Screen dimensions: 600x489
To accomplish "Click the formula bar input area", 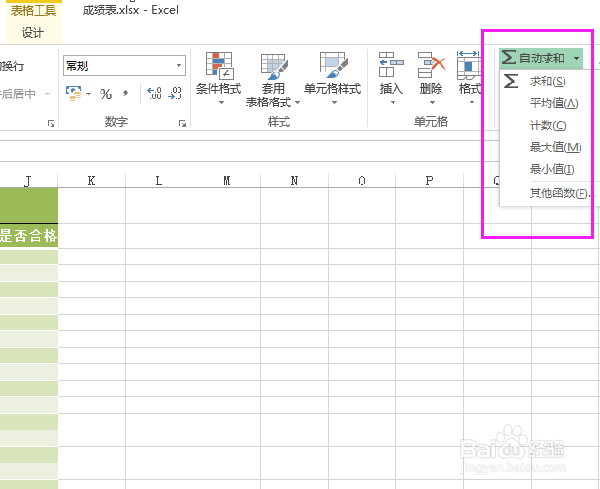I will click(x=249, y=151).
